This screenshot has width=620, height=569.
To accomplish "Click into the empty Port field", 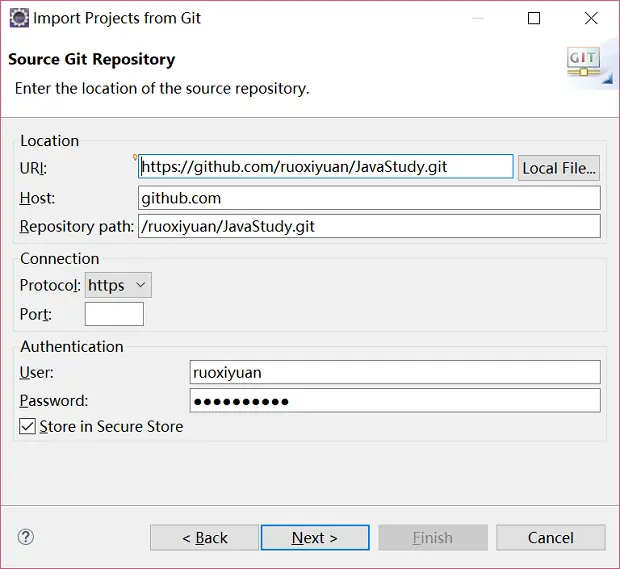I will 114,314.
